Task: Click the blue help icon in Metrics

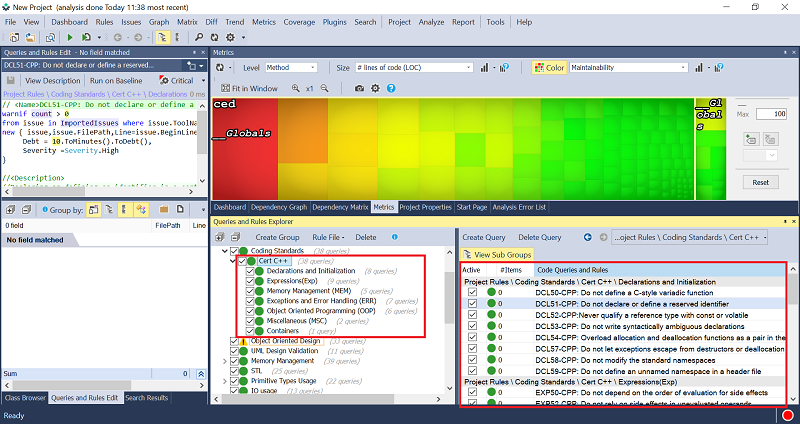Action: click(x=392, y=88)
